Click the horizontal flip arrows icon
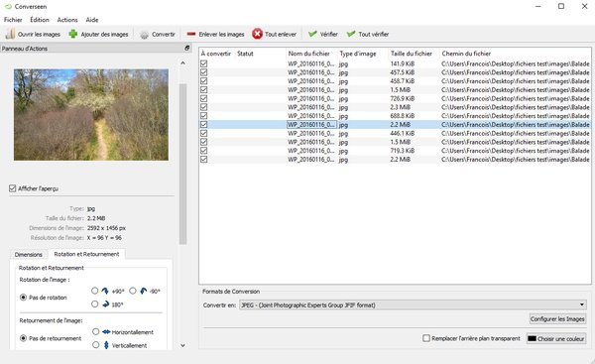Screen dimensions: 595x364 106,331
